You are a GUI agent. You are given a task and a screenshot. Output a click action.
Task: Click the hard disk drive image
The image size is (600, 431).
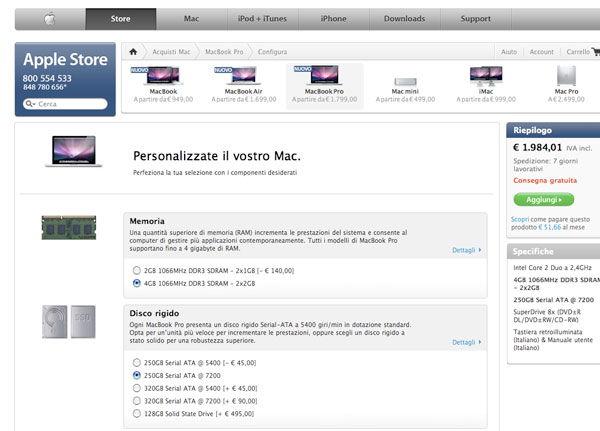tap(55, 322)
